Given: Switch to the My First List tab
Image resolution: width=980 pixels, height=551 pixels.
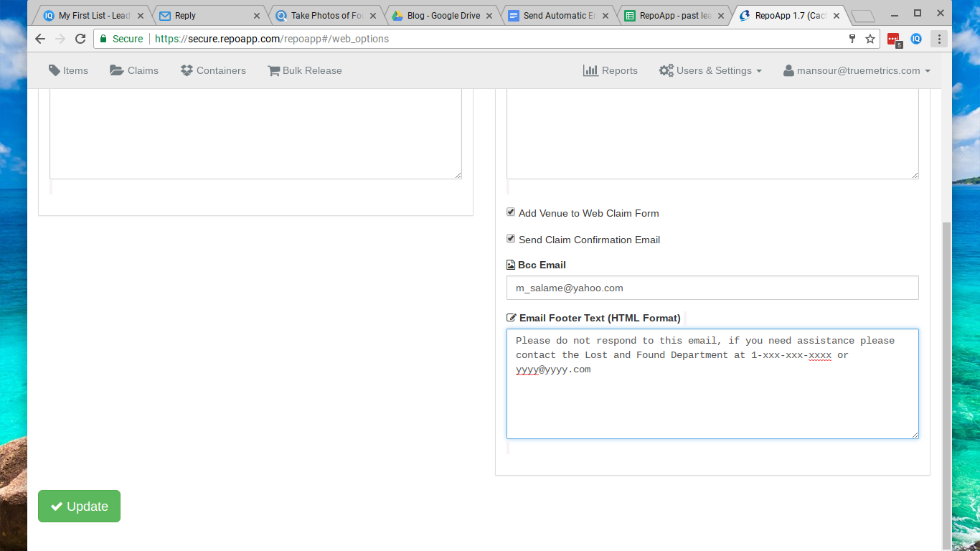Looking at the screenshot, I should pos(94,15).
